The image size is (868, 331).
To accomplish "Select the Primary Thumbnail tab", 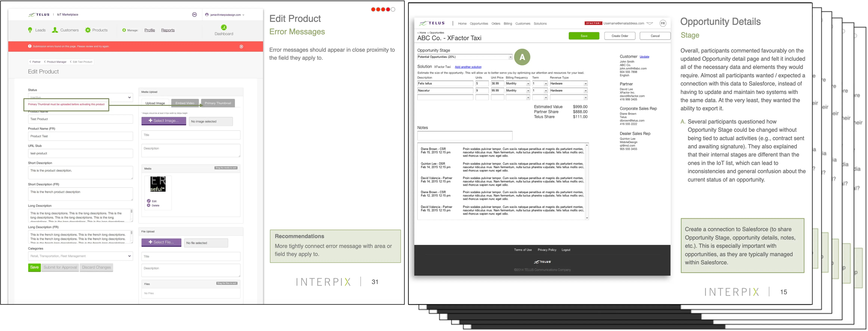I will [218, 103].
